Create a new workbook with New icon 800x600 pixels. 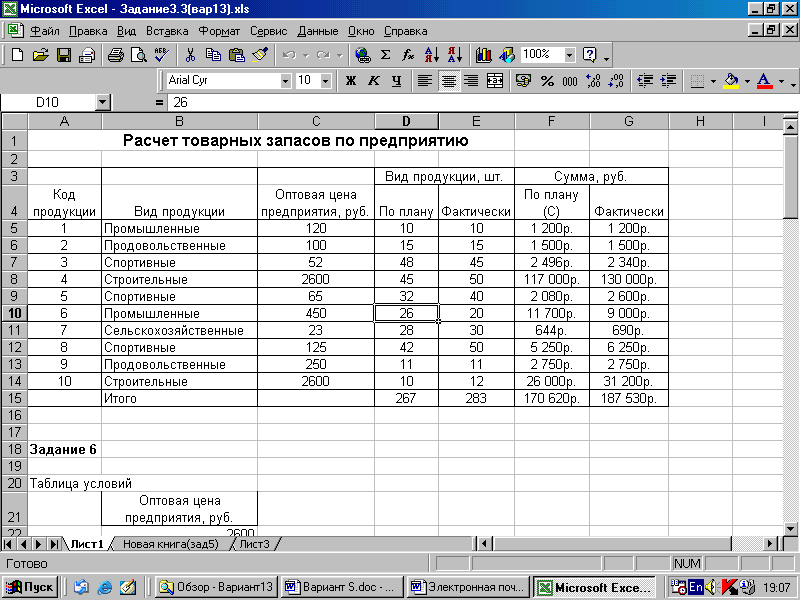coord(17,55)
